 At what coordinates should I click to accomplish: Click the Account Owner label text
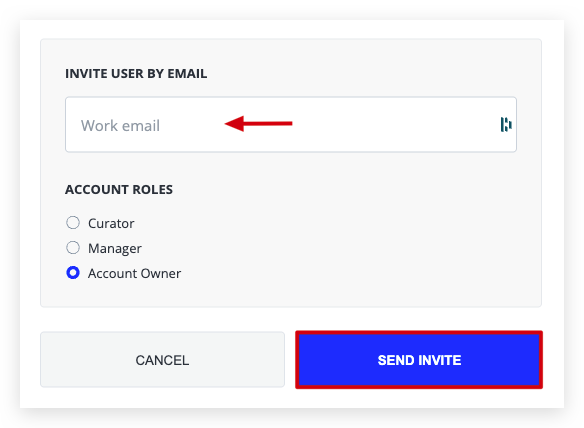[x=134, y=273]
